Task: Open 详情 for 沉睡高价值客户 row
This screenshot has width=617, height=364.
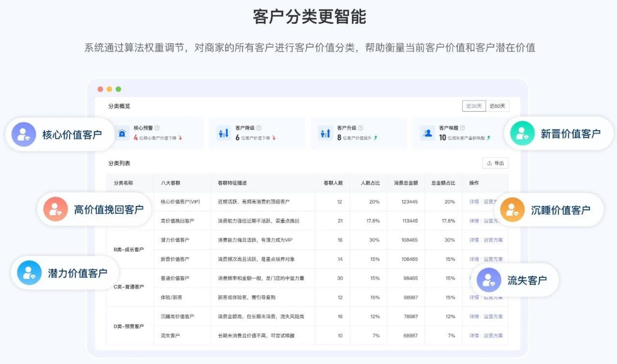Action: tap(474, 316)
